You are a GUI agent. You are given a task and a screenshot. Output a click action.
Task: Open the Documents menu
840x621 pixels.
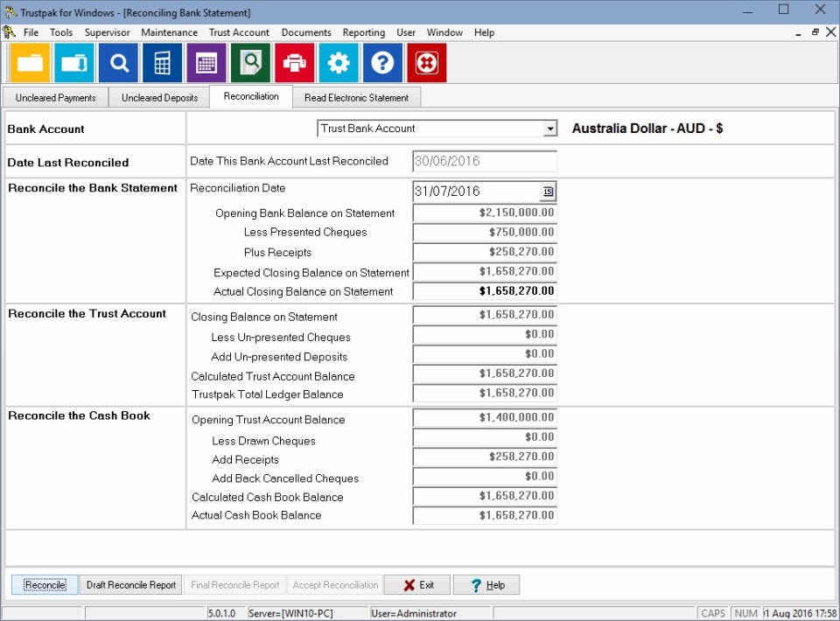(306, 32)
